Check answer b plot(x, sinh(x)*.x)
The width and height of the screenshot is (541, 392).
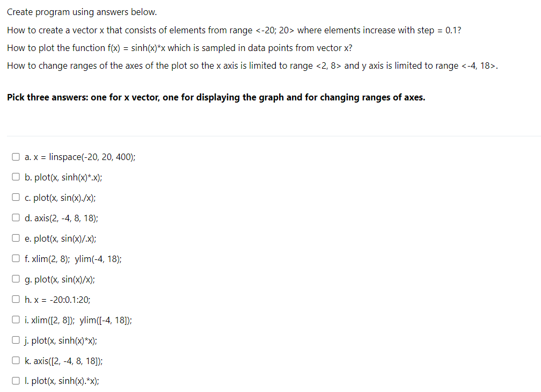coord(16,177)
